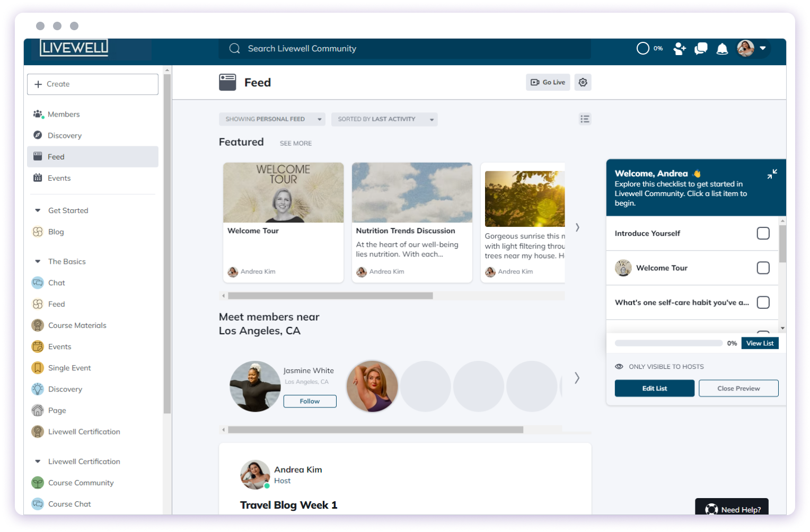The height and width of the screenshot is (532, 810).
Task: Check the Welcome Tour checklist checkbox
Action: point(763,268)
